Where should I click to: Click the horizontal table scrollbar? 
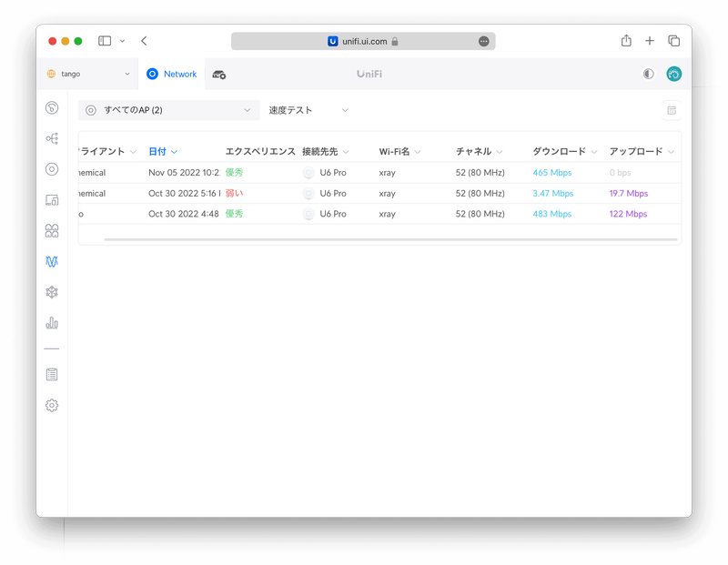[390, 239]
